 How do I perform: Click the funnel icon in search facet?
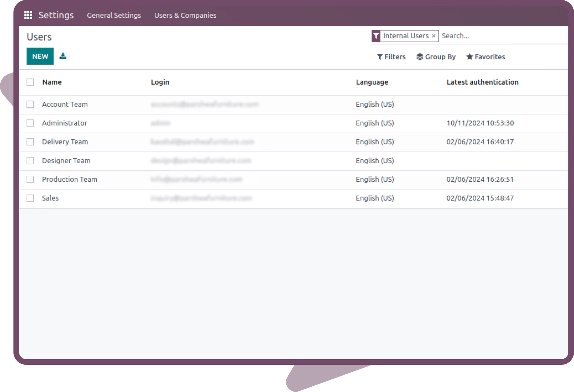coord(376,36)
